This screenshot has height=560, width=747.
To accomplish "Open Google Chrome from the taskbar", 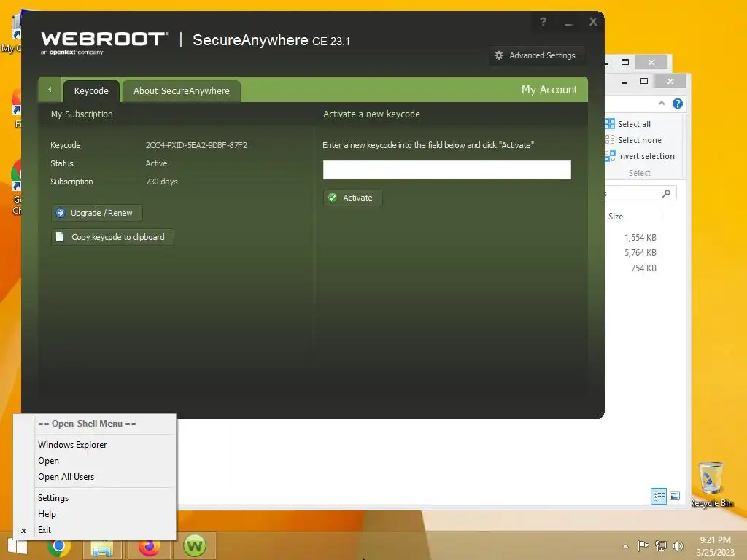I will pyautogui.click(x=58, y=547).
